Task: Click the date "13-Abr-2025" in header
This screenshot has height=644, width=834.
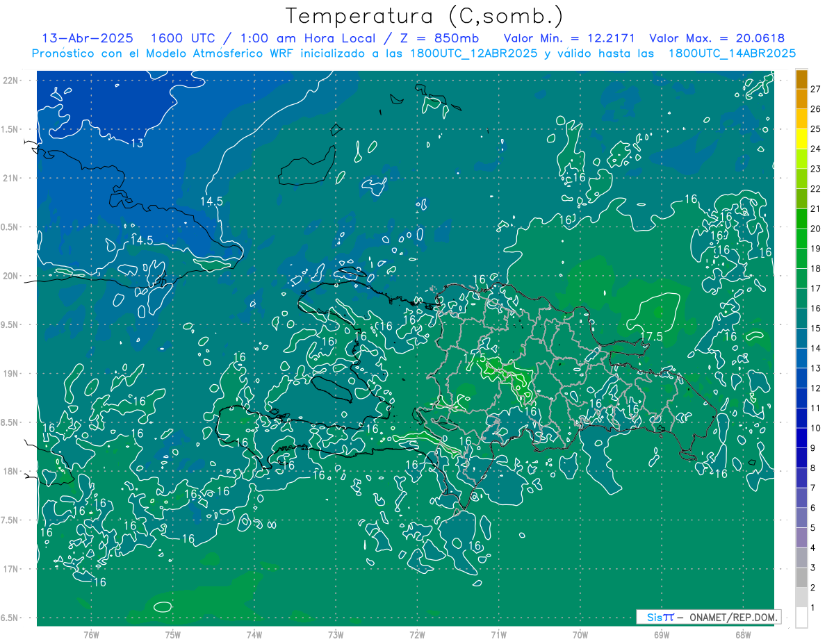Action: point(88,38)
